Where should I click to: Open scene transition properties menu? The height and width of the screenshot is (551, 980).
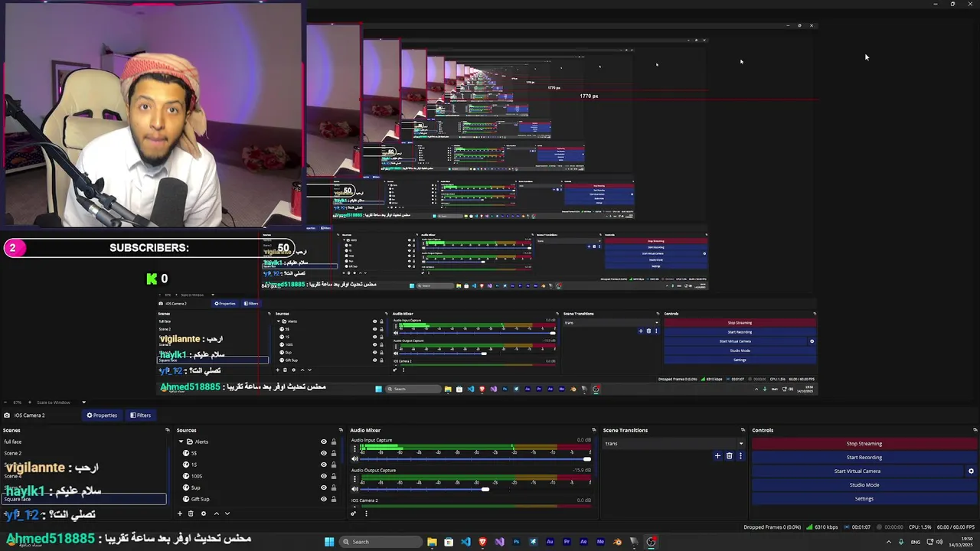[740, 456]
